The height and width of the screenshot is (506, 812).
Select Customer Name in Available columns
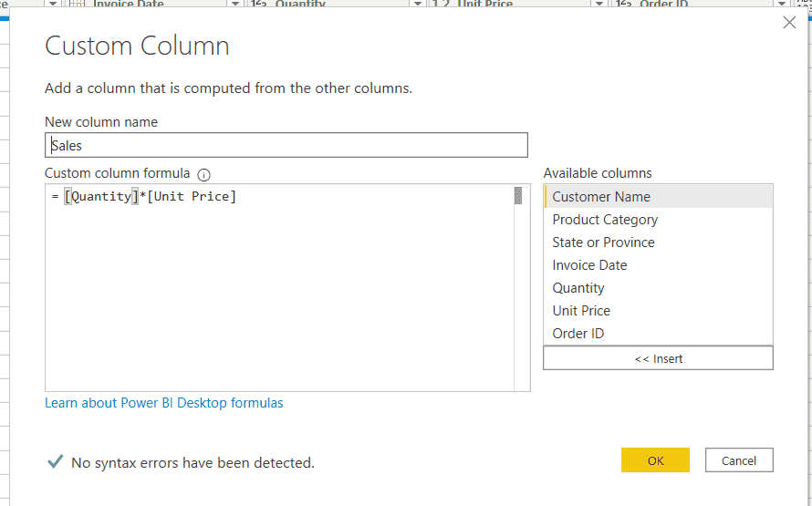[658, 197]
